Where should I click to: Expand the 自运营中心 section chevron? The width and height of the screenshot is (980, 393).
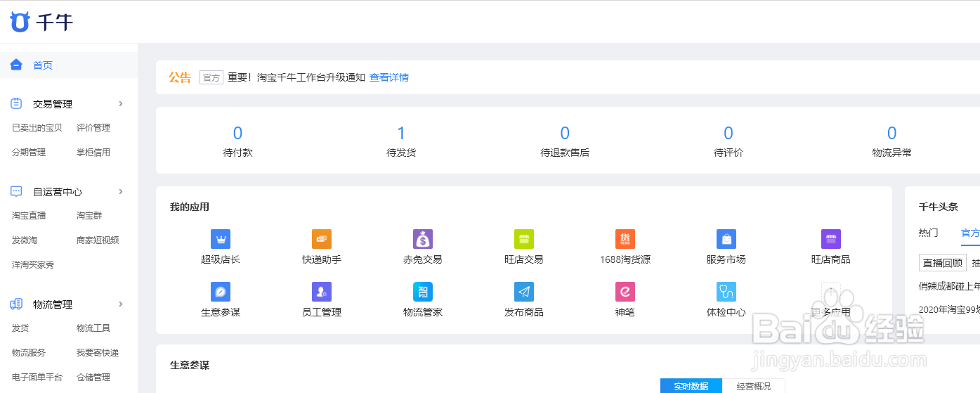click(121, 191)
